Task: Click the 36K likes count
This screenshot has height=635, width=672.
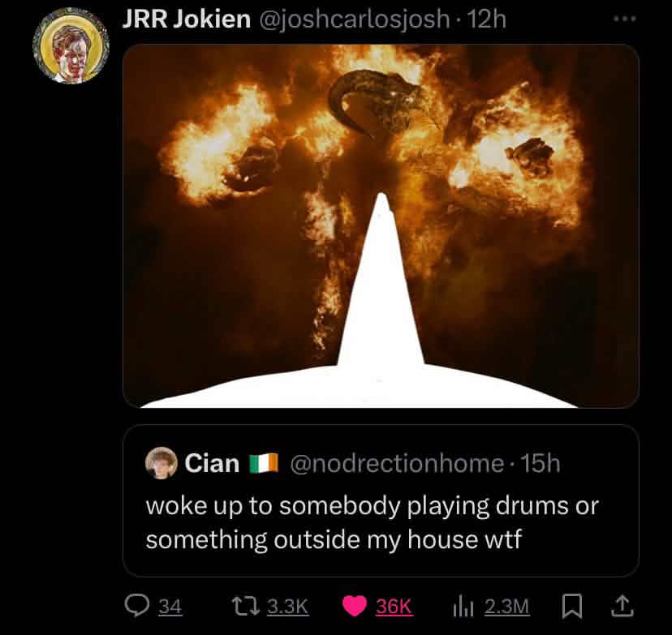Action: coord(394,607)
